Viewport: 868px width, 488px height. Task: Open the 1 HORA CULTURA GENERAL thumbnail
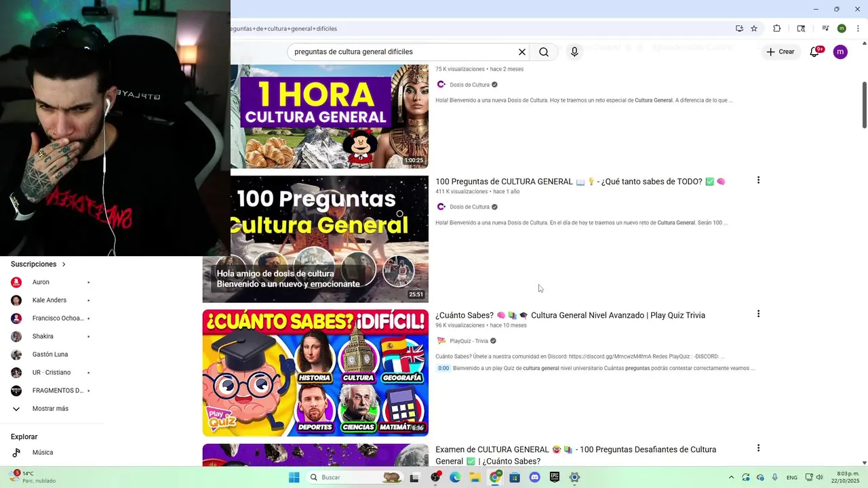click(330, 117)
